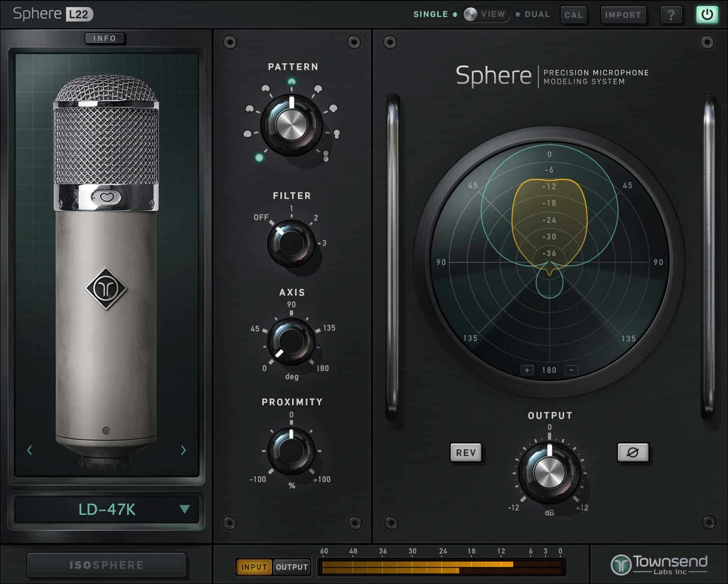Open the LD-47K microphone model dropdown
Viewport: 728px width, 584px height.
click(x=107, y=509)
